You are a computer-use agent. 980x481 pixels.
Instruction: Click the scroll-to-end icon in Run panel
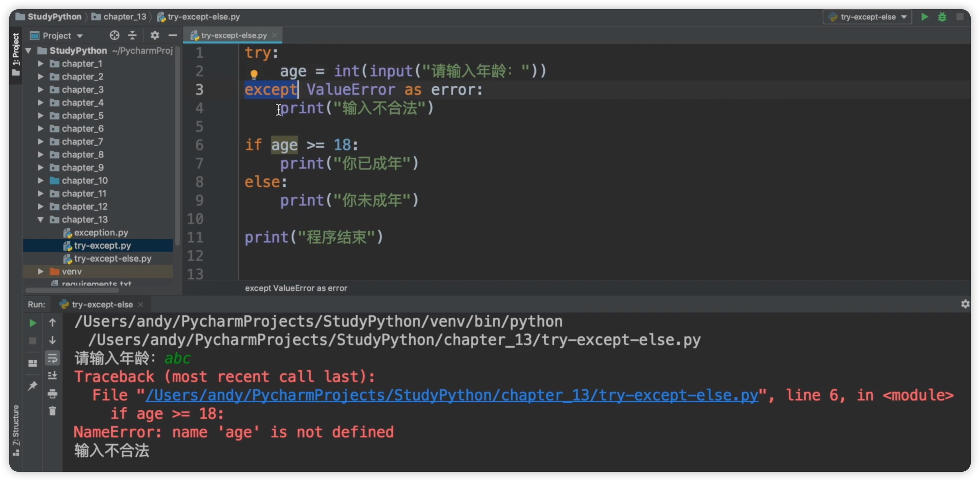53,375
